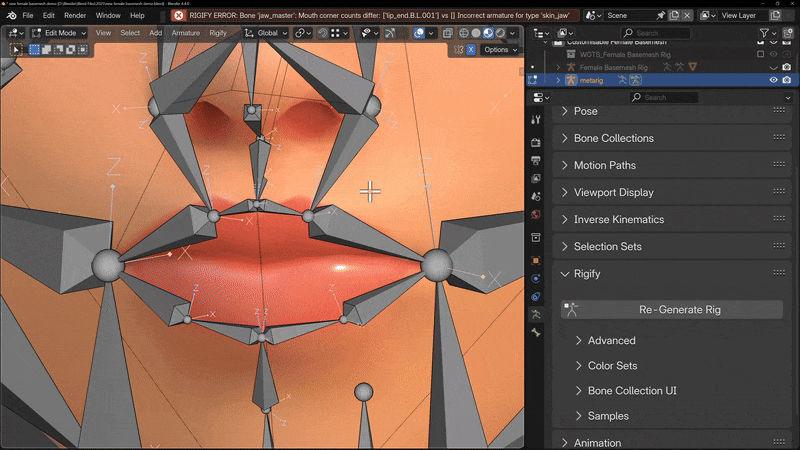Image resolution: width=800 pixels, height=450 pixels.
Task: Click the viewport Options button
Action: (497, 50)
